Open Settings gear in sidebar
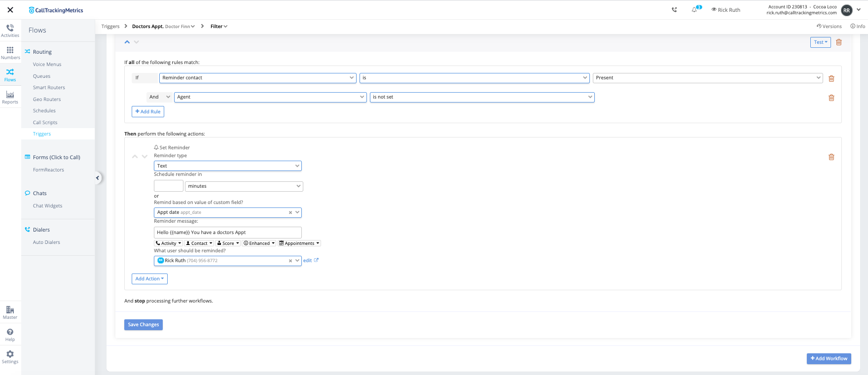 [10, 357]
